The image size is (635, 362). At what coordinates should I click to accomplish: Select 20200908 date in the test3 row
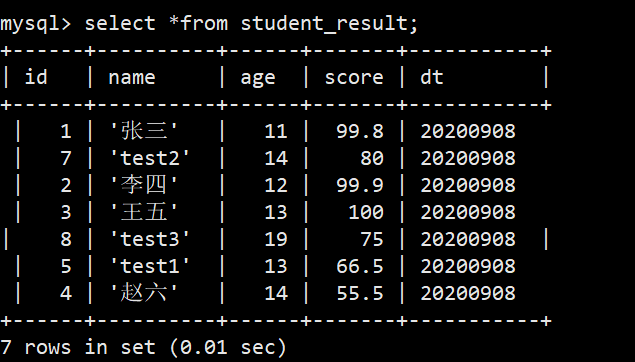pos(468,239)
